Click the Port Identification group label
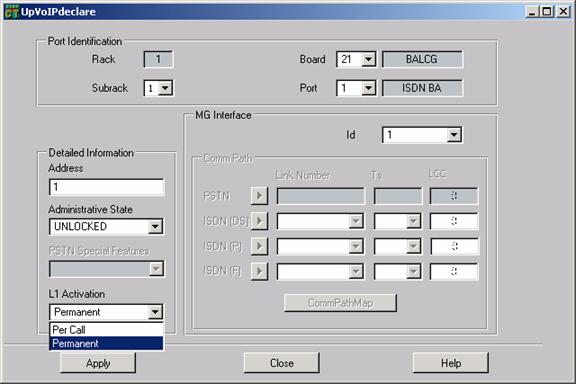The width and height of the screenshot is (576, 384). tap(85, 41)
